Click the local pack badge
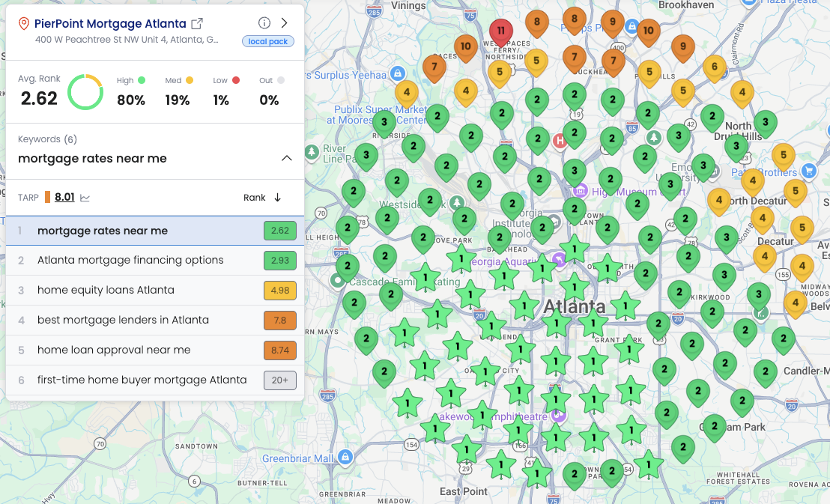The width and height of the screenshot is (830, 504). (268, 41)
